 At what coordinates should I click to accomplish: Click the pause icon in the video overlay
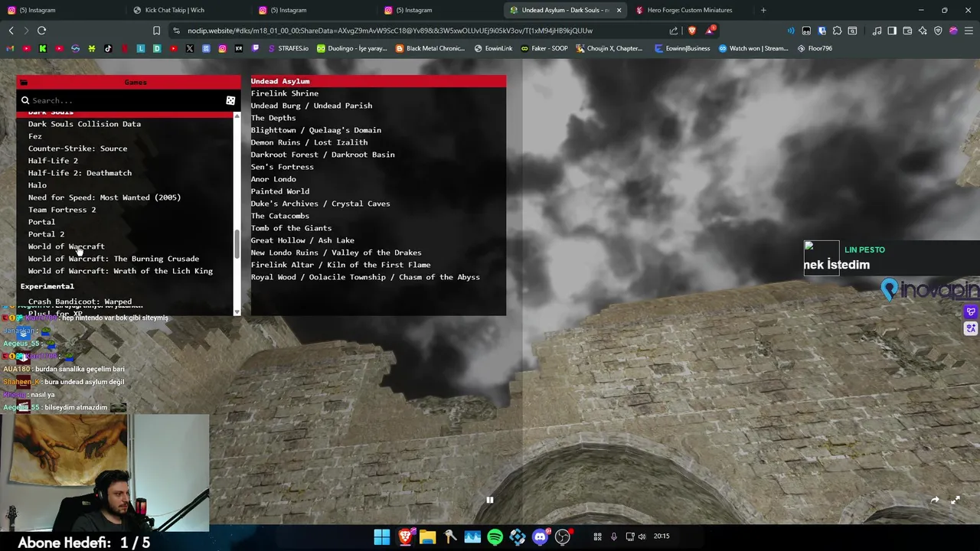point(489,500)
